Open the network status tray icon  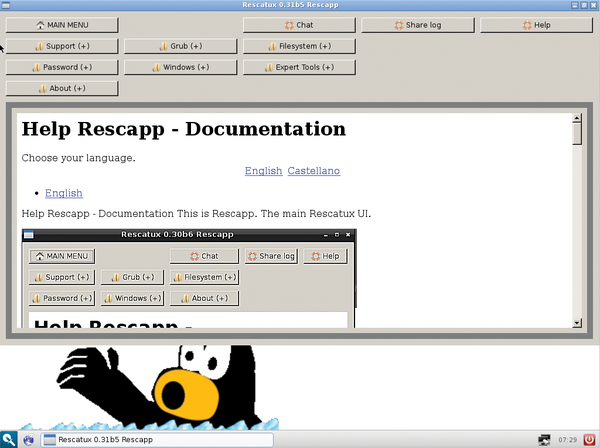click(544, 440)
